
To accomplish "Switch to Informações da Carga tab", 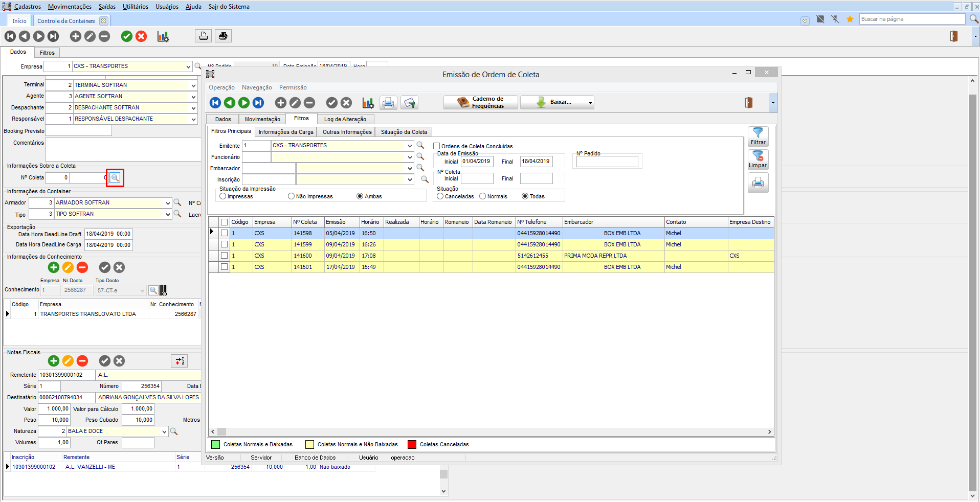I will point(286,132).
